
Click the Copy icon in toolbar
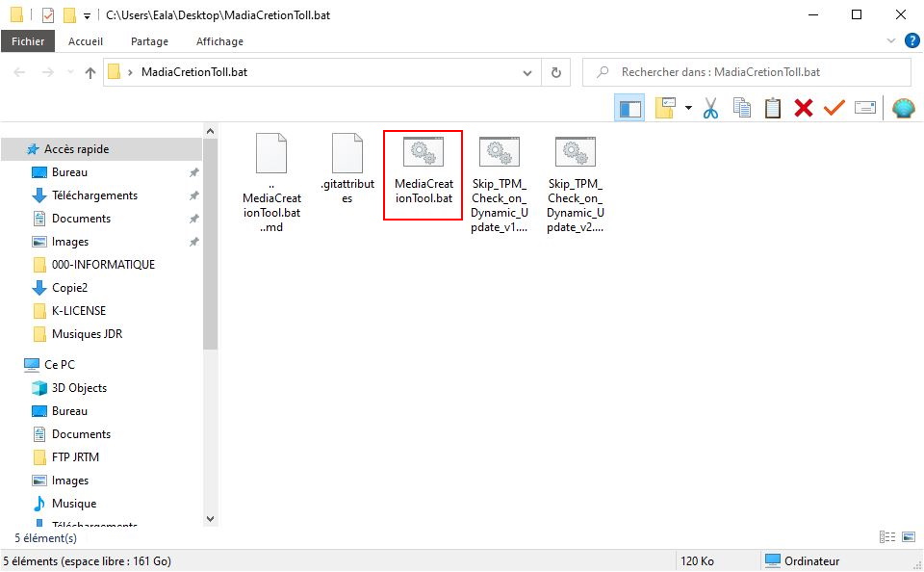[x=742, y=108]
